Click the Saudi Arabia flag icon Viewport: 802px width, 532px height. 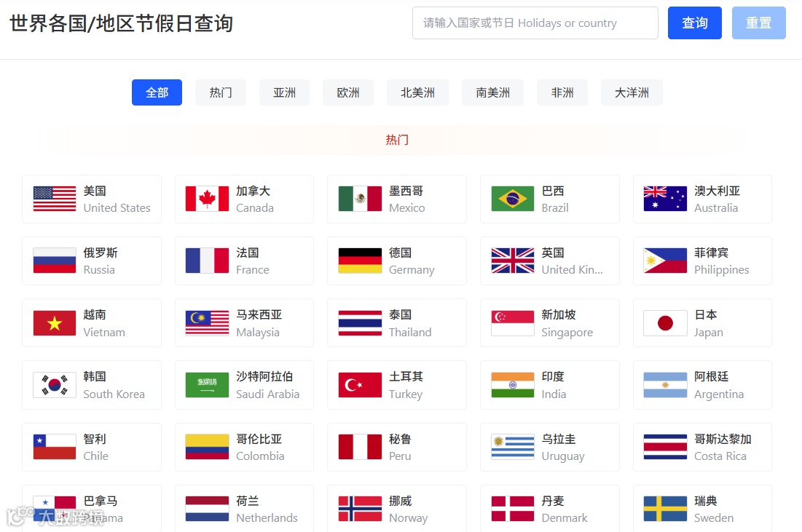207,385
